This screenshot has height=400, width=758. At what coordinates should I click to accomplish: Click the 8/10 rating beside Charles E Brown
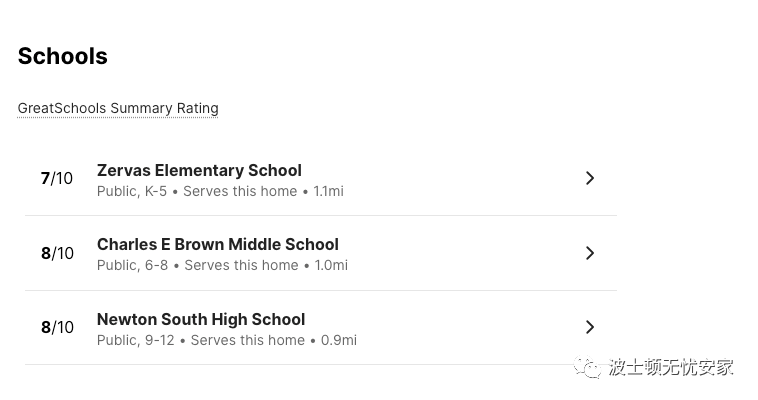57,253
